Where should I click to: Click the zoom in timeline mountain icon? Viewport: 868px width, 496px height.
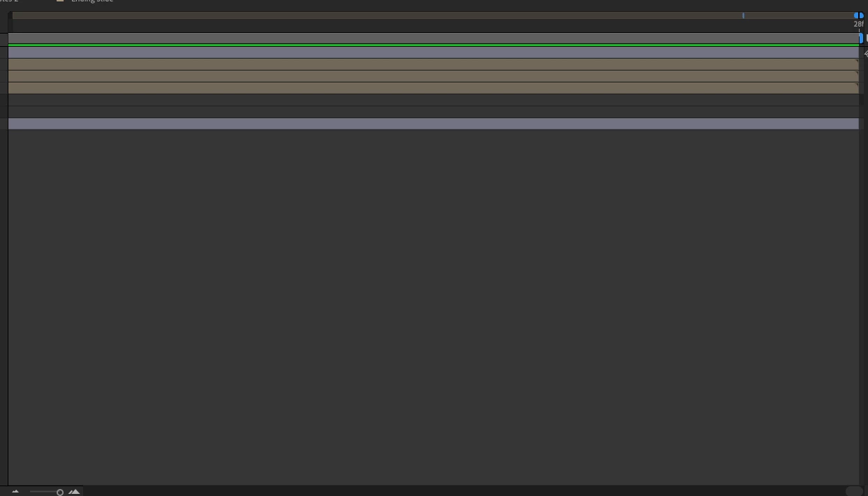pyautogui.click(x=74, y=492)
